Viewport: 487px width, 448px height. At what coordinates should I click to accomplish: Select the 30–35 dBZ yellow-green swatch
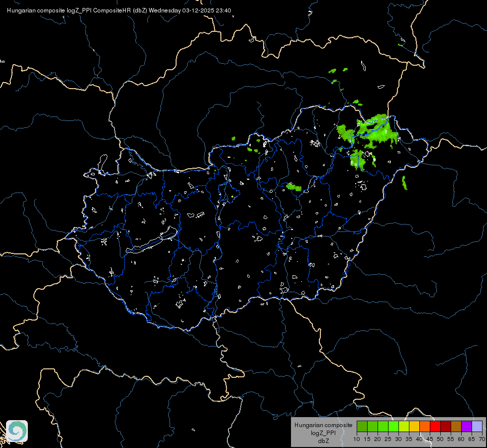click(x=404, y=426)
